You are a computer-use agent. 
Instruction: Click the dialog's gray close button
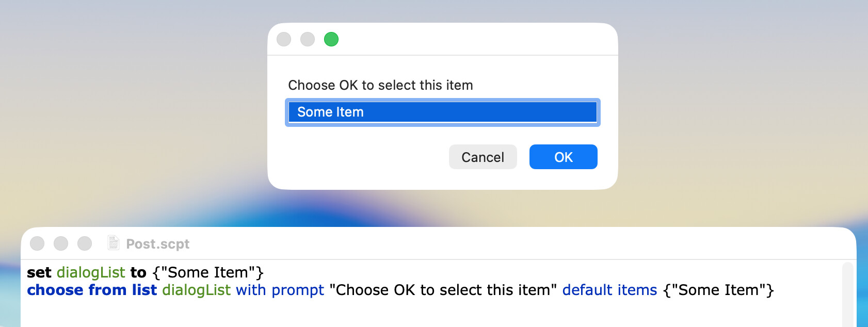click(x=284, y=39)
